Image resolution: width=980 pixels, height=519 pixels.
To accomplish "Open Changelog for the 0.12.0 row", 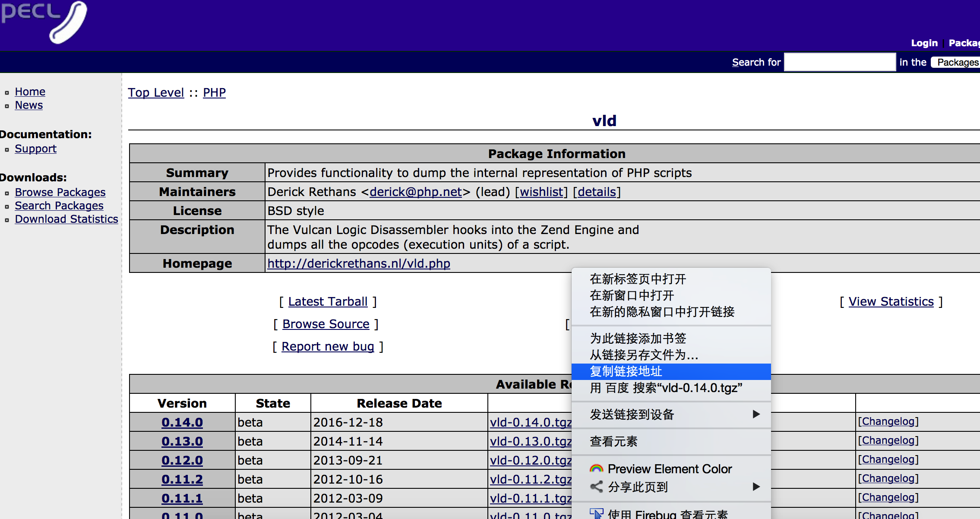I will [x=888, y=459].
